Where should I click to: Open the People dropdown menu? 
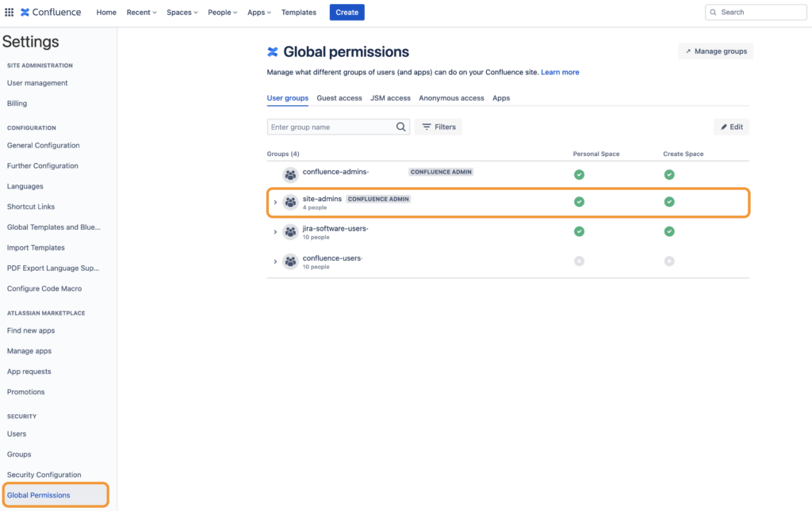222,13
